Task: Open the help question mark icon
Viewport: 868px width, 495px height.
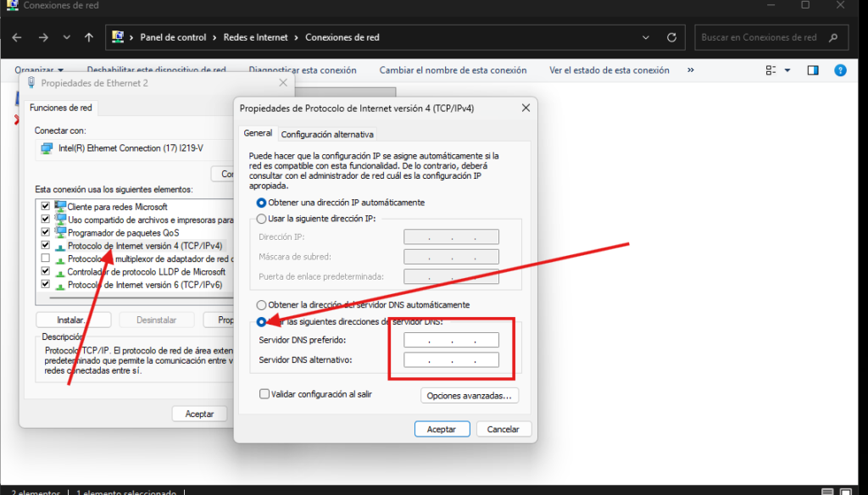Action: 840,70
